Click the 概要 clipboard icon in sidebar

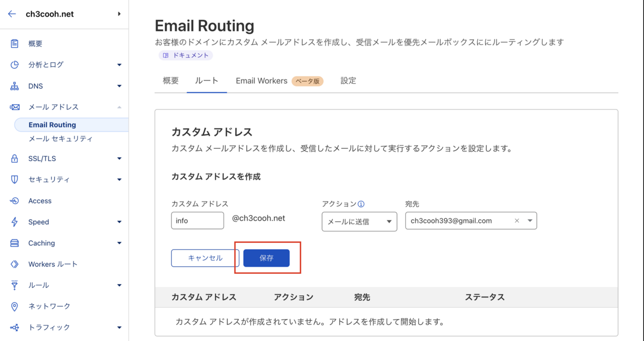[x=14, y=43]
